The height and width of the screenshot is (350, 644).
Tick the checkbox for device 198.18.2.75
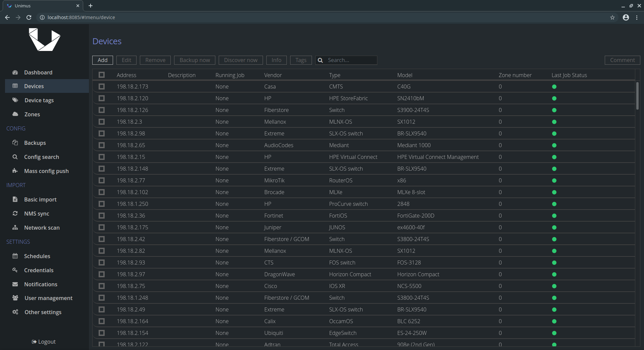click(102, 286)
